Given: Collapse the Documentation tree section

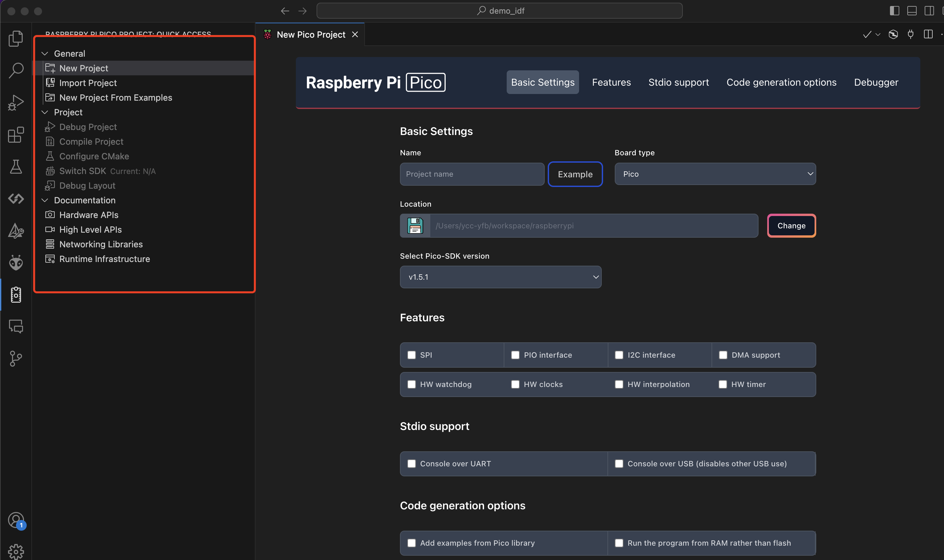Looking at the screenshot, I should point(45,200).
